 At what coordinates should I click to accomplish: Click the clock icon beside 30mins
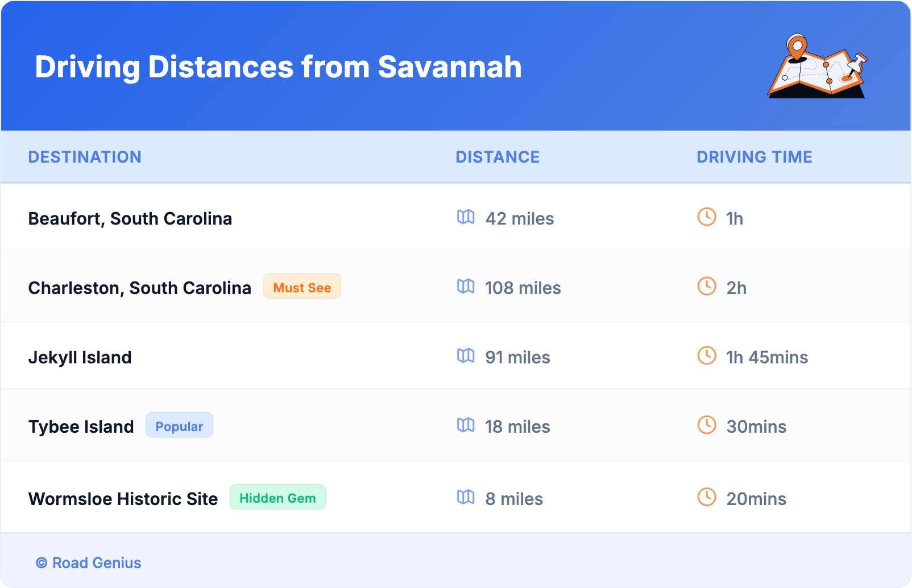[707, 425]
